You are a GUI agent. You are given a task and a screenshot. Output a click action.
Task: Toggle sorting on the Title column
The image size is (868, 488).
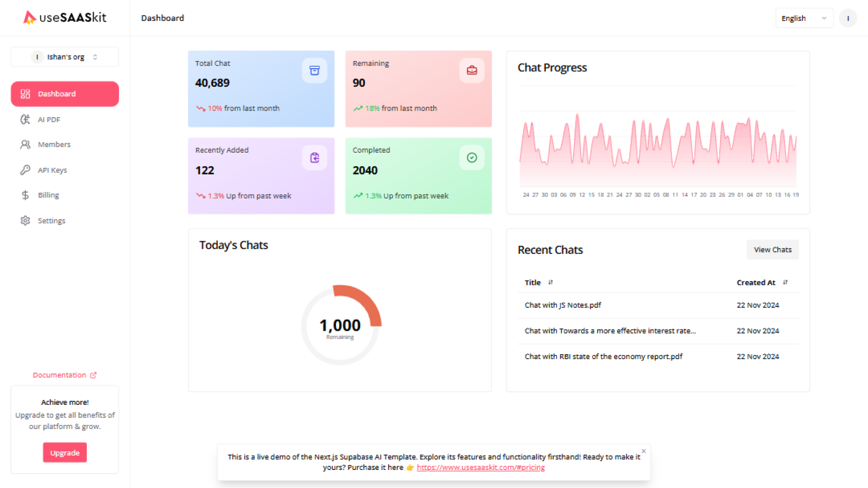coord(551,282)
